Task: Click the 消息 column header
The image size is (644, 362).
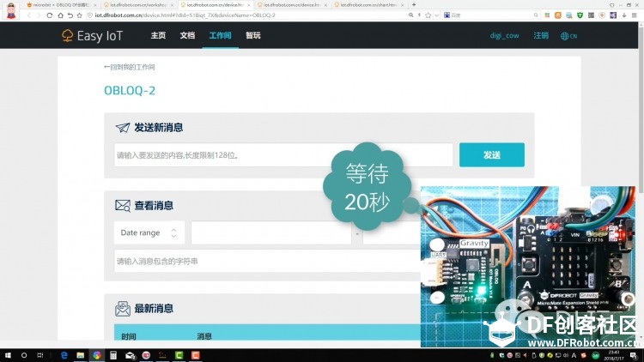Action: (204, 336)
